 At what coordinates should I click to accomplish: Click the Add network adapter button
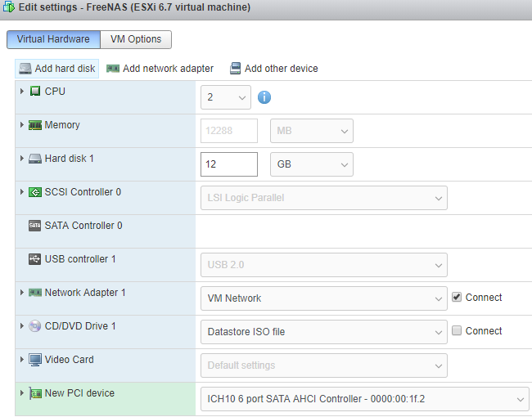tap(160, 69)
